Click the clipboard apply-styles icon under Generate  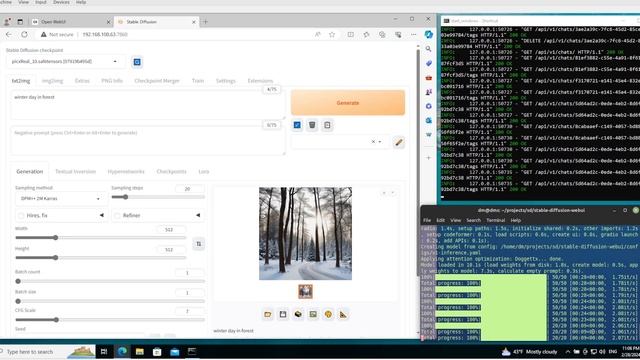click(x=327, y=125)
